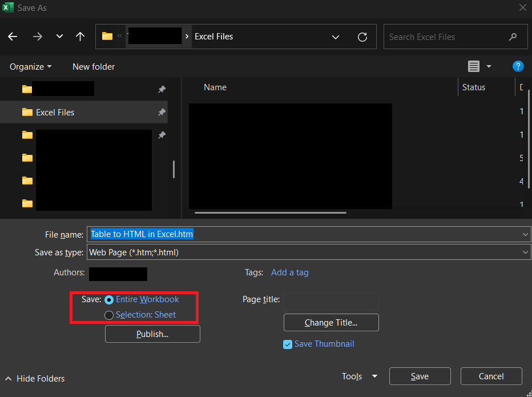The height and width of the screenshot is (397, 532).
Task: Click Add a tag link
Action: pyautogui.click(x=290, y=272)
